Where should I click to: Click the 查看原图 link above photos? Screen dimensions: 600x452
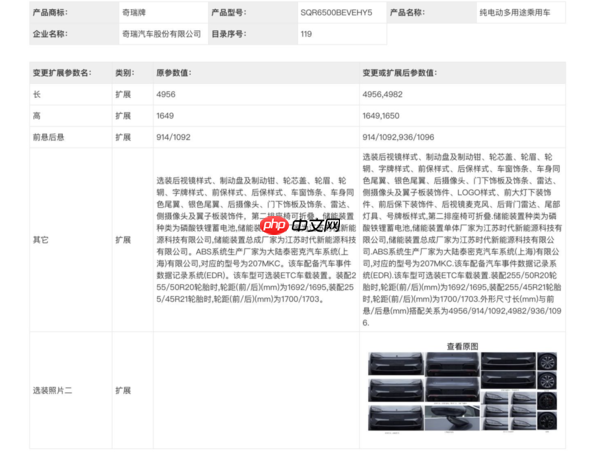[462, 346]
